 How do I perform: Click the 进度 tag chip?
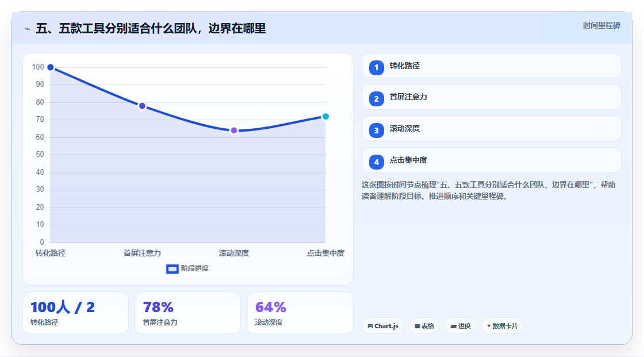(x=461, y=326)
